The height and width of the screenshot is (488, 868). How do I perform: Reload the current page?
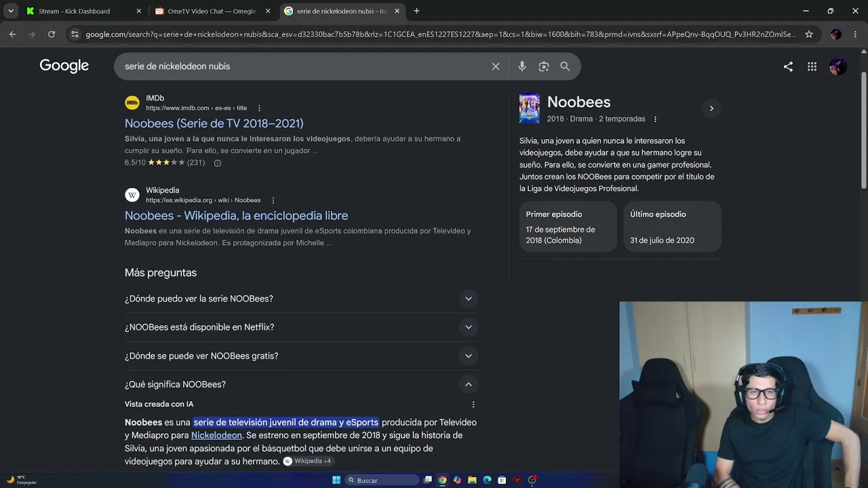pyautogui.click(x=52, y=34)
